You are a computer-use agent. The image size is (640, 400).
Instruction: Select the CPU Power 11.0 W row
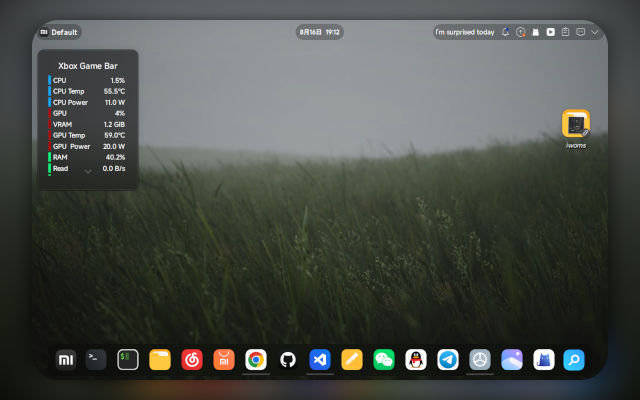pos(87,102)
